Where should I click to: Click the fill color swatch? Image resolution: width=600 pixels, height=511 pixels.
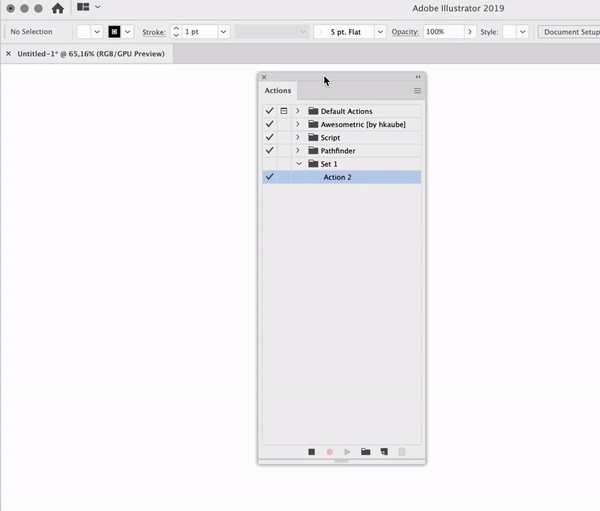83,32
